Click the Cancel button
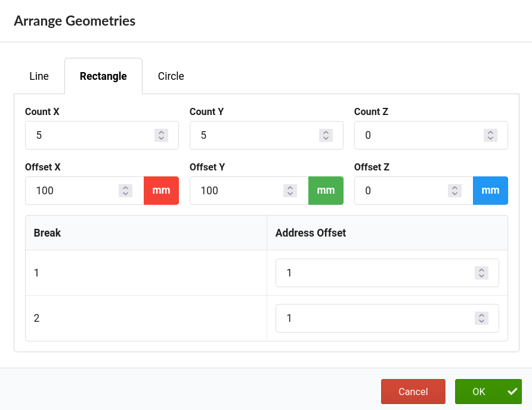The image size is (532, 410). [413, 392]
